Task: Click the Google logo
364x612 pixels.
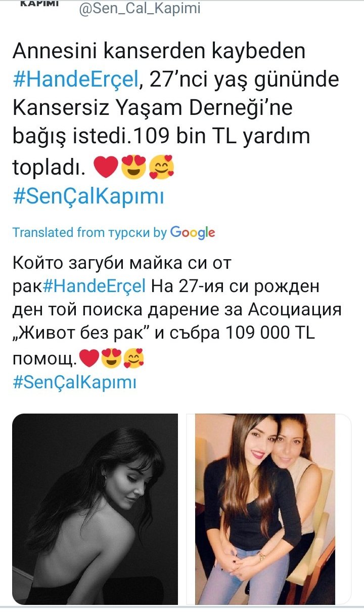Action: [x=193, y=233]
